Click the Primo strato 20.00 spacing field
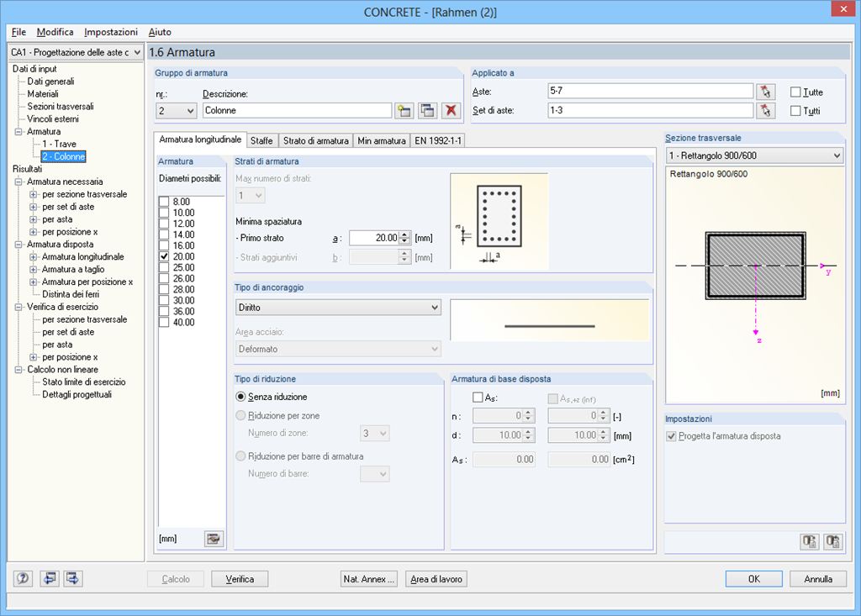Image resolution: width=861 pixels, height=616 pixels. (374, 238)
